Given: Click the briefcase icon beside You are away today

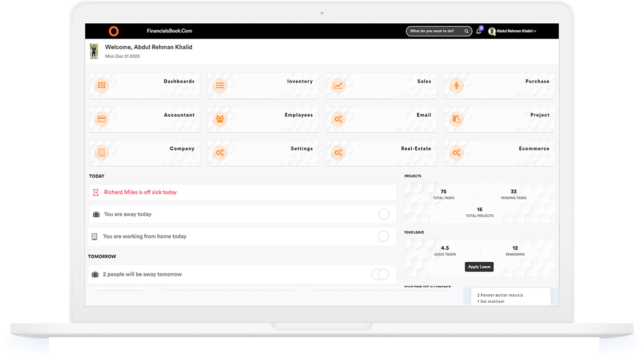Looking at the screenshot, I should click(x=96, y=214).
